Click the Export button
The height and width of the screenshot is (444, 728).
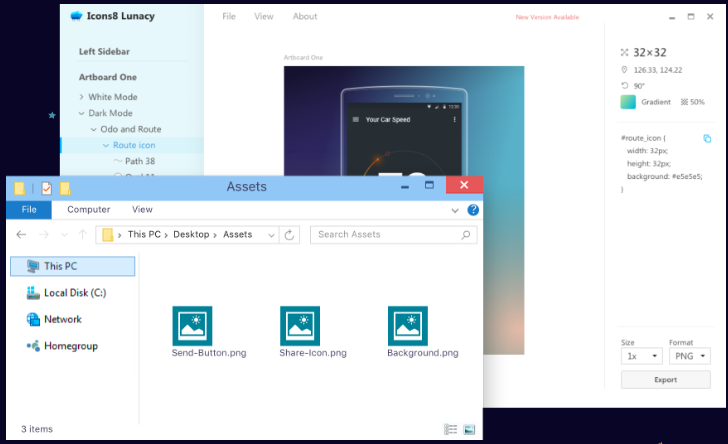tap(666, 379)
